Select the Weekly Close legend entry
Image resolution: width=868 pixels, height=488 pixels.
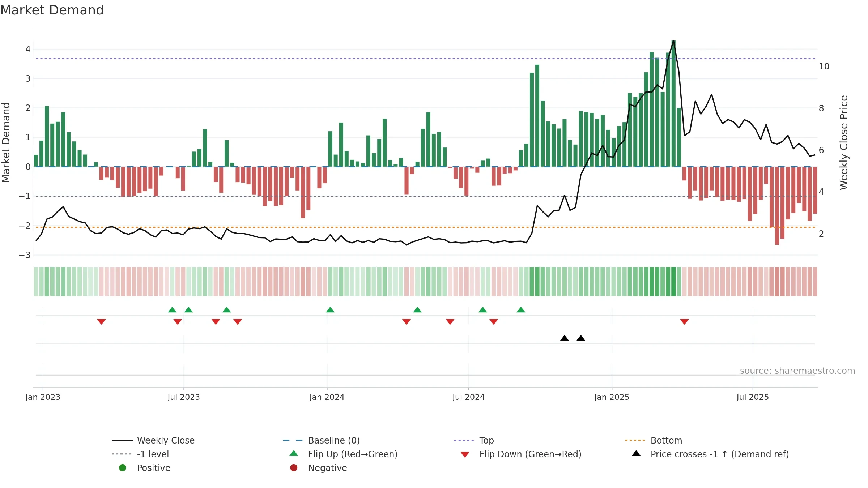click(x=153, y=440)
